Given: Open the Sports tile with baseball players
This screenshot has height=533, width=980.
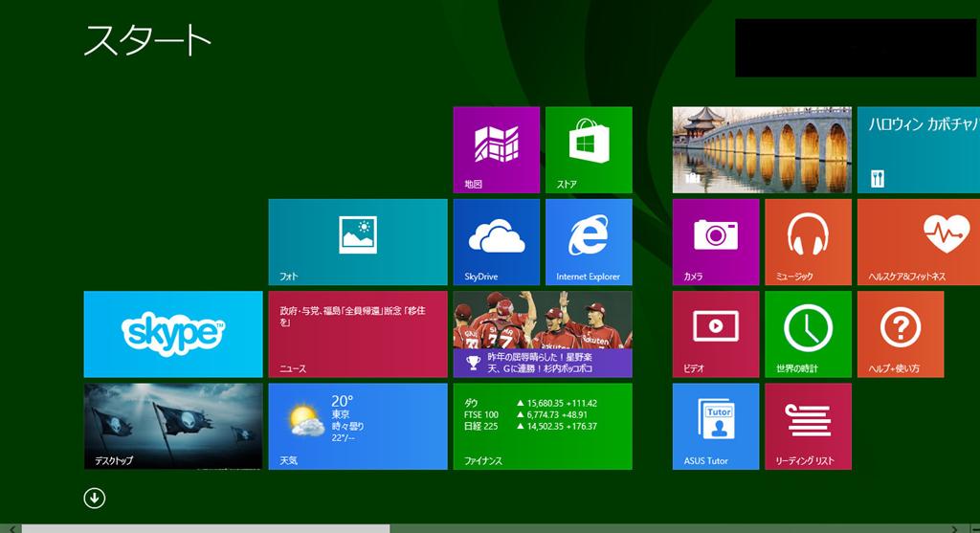Looking at the screenshot, I should [x=543, y=334].
